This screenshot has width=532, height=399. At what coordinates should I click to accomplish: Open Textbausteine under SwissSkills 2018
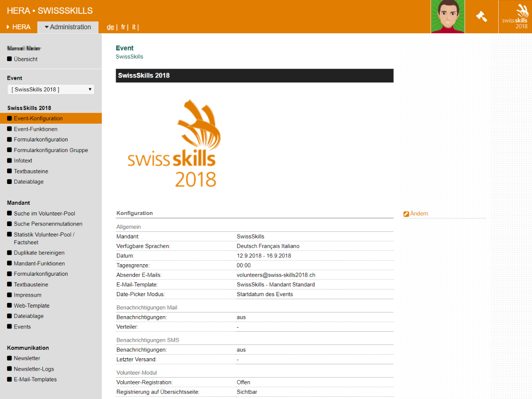tap(31, 172)
